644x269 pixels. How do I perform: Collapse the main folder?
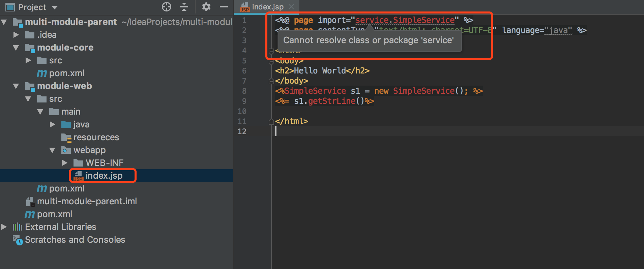40,112
